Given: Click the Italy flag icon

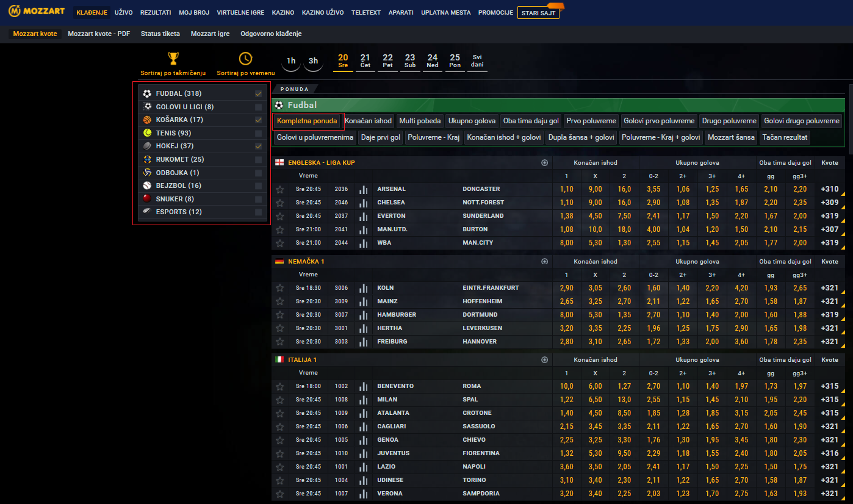Looking at the screenshot, I should click(x=279, y=360).
